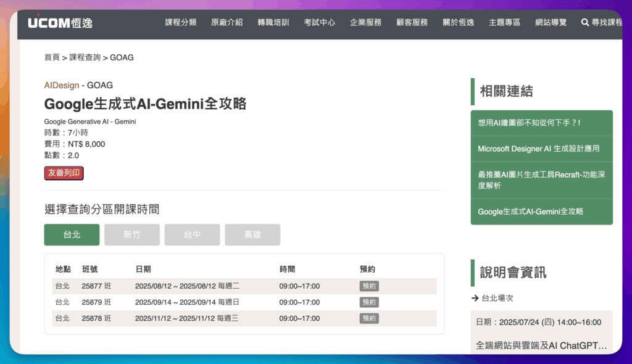The height and width of the screenshot is (364, 632).
Task: Click the date 2025/09/14 ~ 2025/09/14 每週日
Action: [187, 302]
